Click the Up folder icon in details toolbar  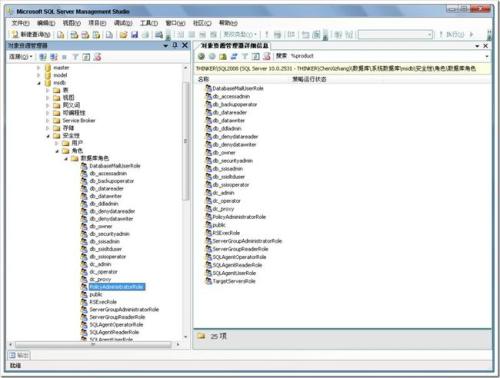pyautogui.click(x=223, y=56)
